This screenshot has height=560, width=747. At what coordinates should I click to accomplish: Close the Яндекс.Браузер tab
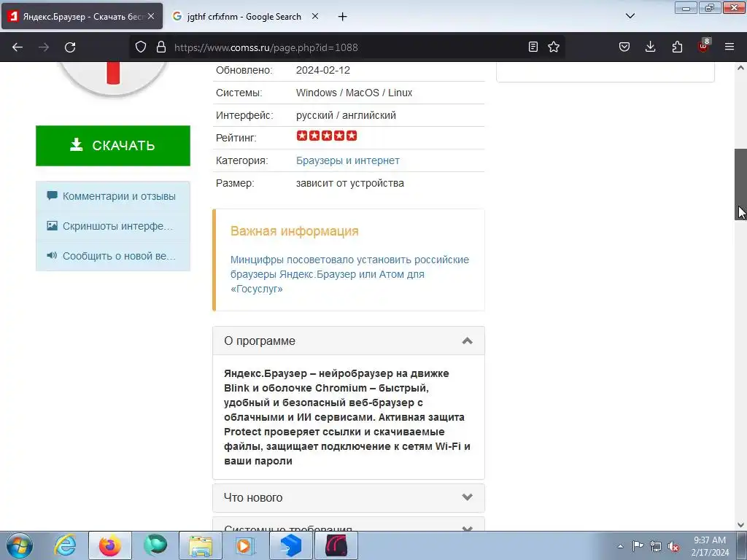(x=151, y=16)
